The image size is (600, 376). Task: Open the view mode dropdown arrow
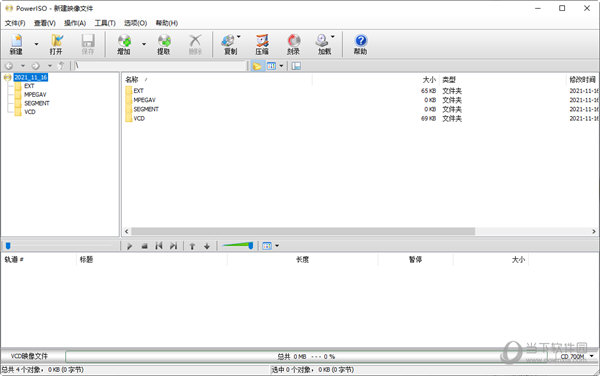click(281, 66)
